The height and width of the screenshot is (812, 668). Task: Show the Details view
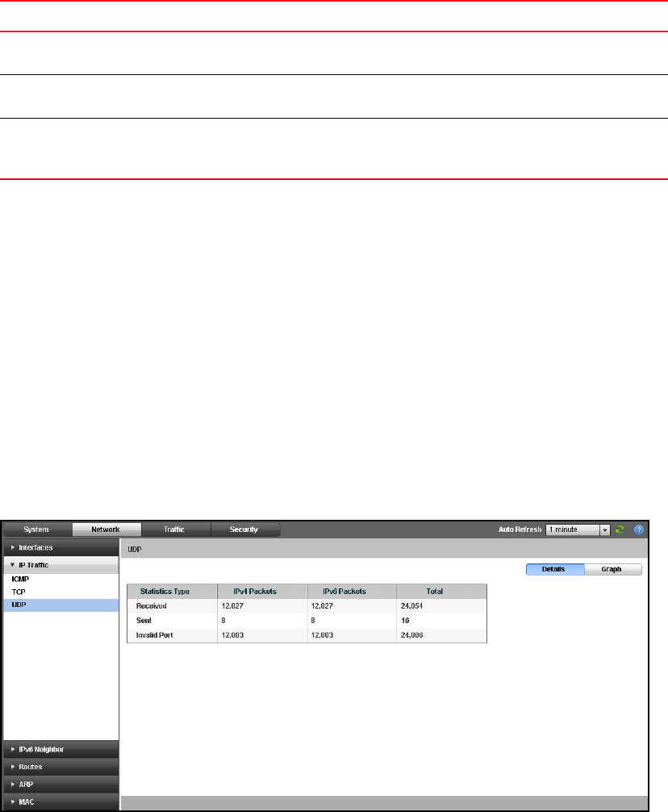(555, 569)
